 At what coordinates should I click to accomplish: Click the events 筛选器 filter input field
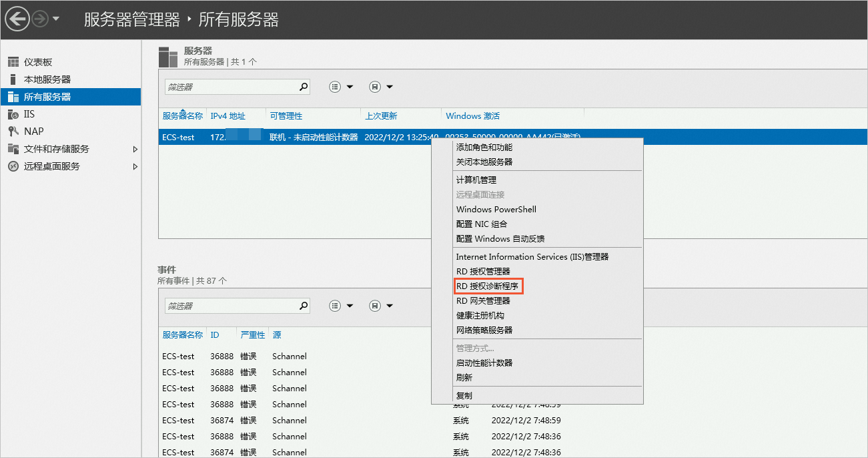coord(230,306)
